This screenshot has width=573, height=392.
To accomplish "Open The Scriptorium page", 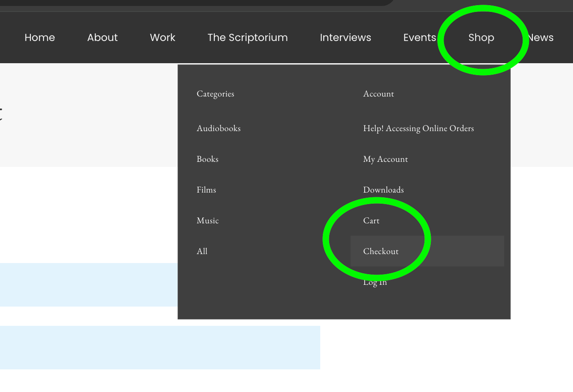I will point(248,38).
